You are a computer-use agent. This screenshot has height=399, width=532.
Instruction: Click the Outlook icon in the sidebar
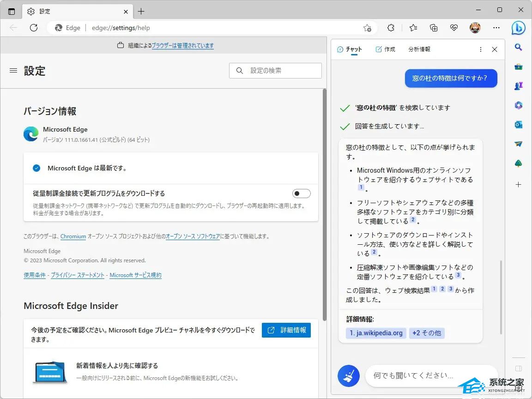click(518, 125)
